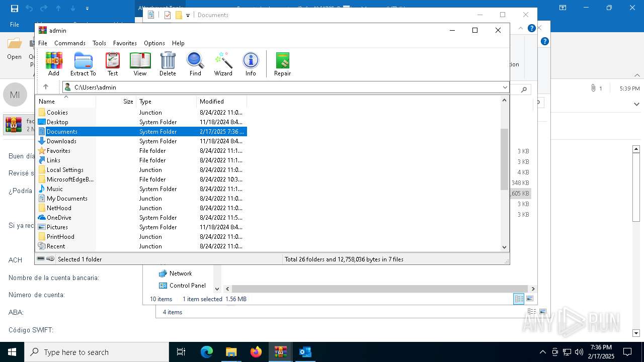Select the MicrosoftEdgeB... folder row
This screenshot has width=644, height=362.
(141, 179)
